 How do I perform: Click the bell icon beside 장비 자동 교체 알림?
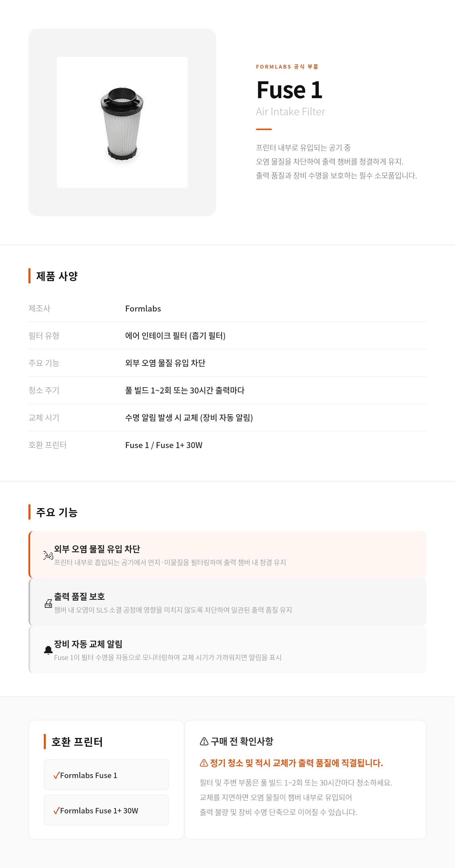point(48,650)
